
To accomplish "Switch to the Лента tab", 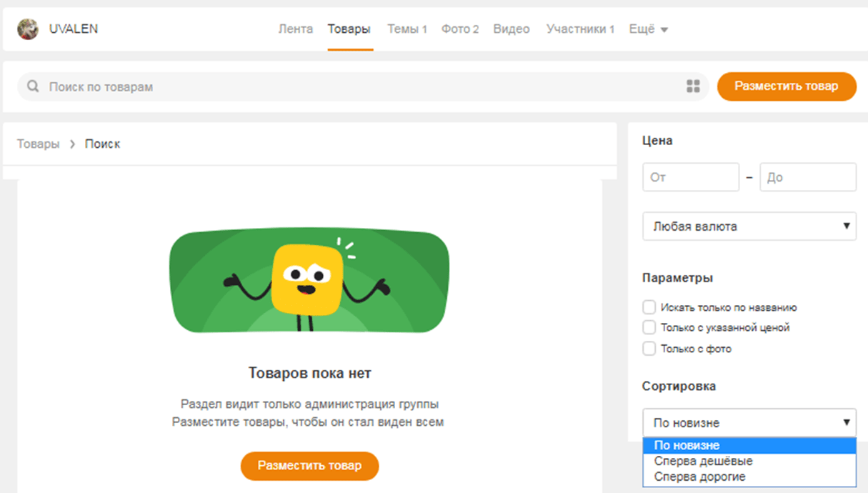I will coord(296,29).
